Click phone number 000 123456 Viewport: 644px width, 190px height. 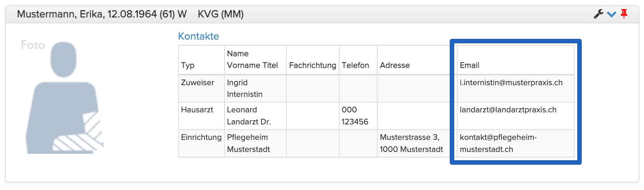point(355,116)
